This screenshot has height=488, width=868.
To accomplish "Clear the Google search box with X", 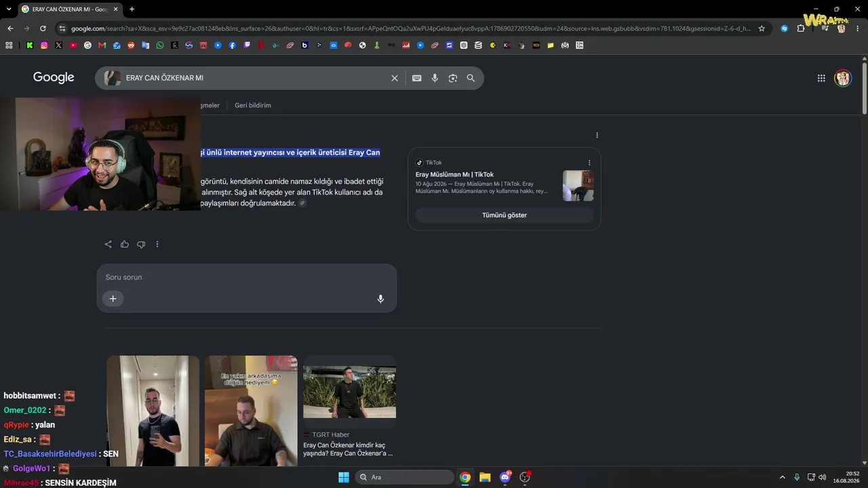I will click(x=395, y=78).
